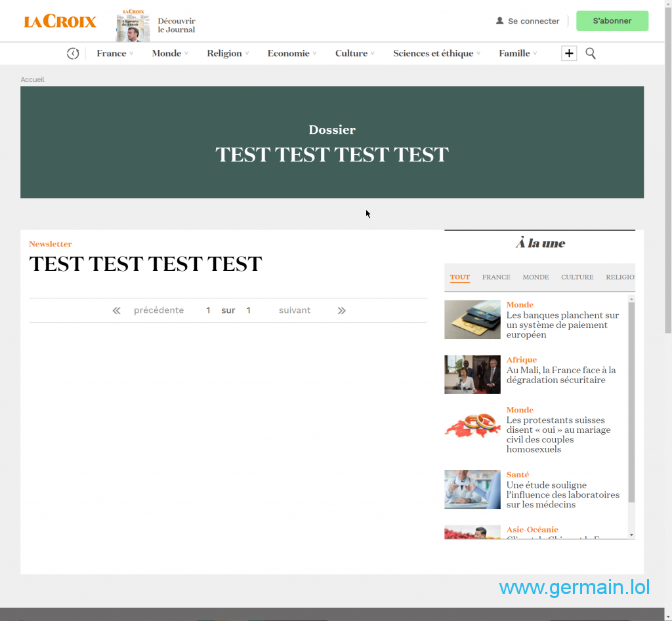
Task: Jump to last page with double-right arrows
Action: coord(341,311)
